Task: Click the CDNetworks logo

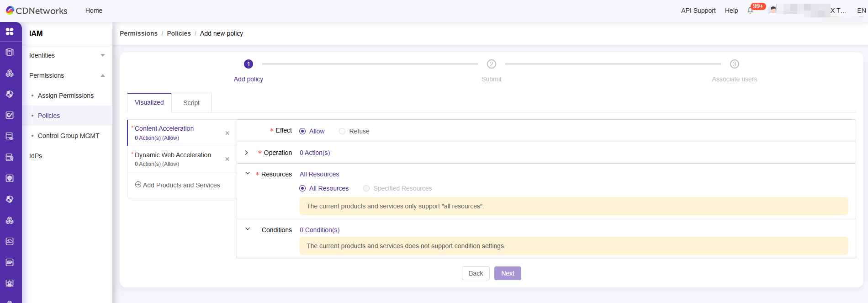Action: 37,11
